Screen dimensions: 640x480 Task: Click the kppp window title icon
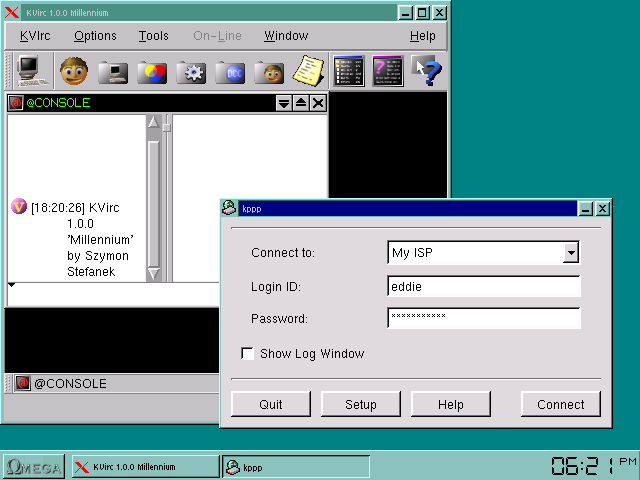pyautogui.click(x=229, y=208)
